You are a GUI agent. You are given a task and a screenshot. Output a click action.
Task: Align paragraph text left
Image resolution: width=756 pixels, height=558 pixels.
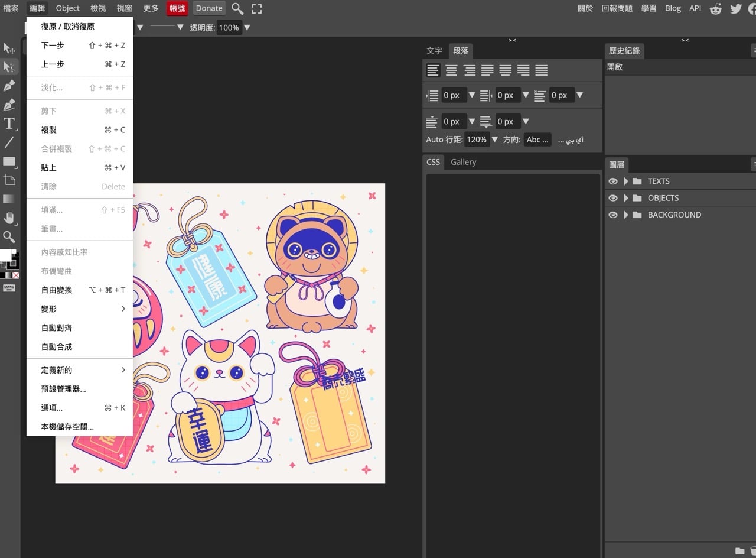[x=434, y=71]
